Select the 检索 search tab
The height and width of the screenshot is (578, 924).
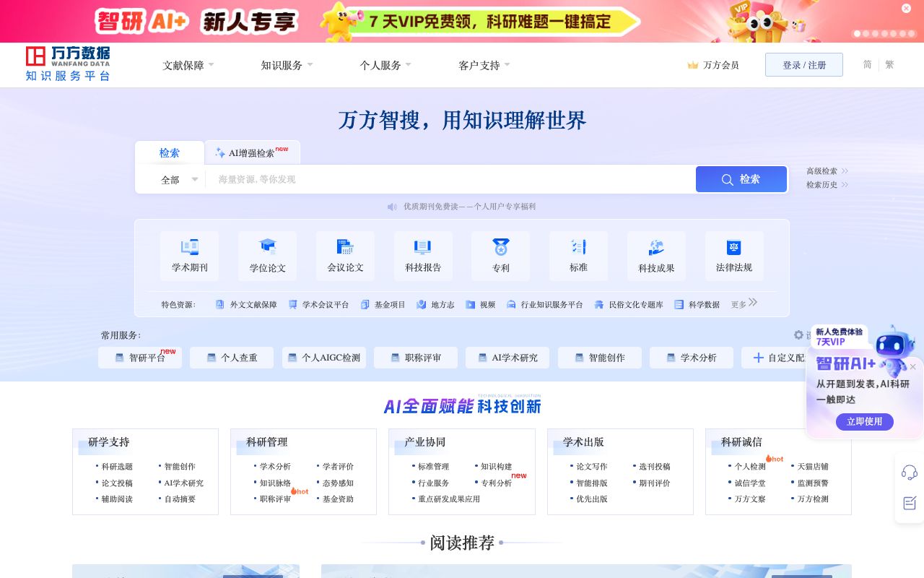169,152
